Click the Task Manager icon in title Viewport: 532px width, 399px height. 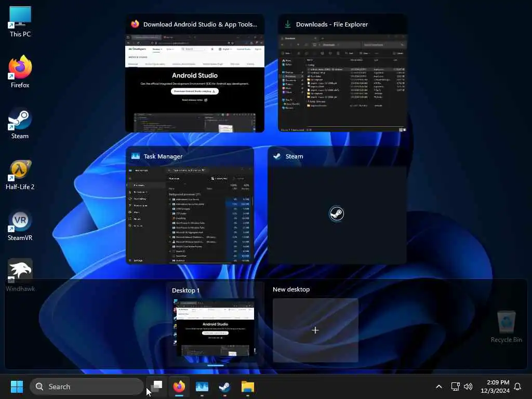point(136,156)
